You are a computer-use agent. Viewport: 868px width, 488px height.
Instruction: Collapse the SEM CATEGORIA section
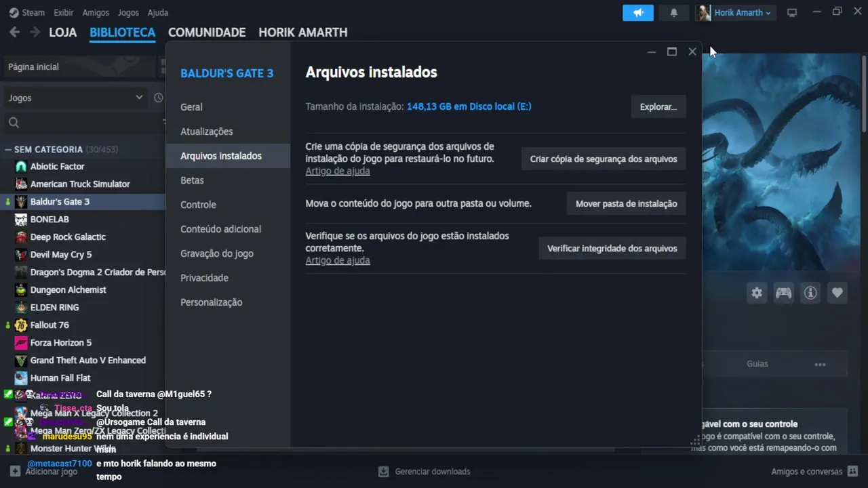8,149
